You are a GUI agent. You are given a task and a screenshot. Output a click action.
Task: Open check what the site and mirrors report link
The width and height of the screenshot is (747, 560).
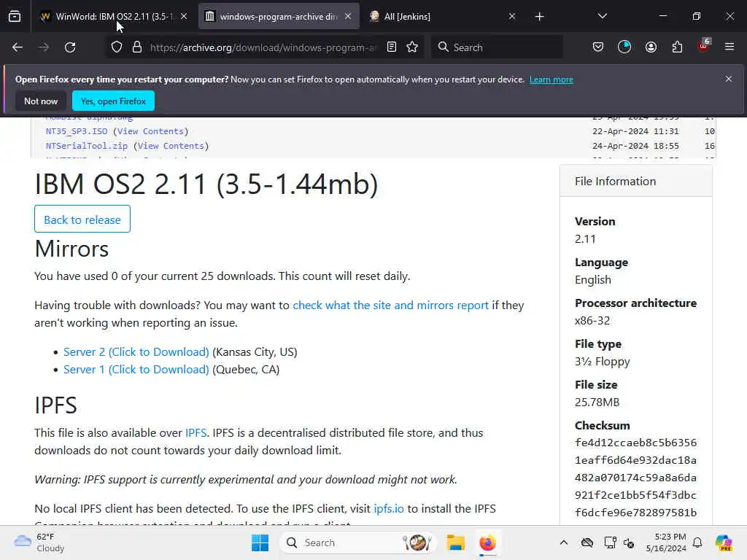tap(391, 306)
